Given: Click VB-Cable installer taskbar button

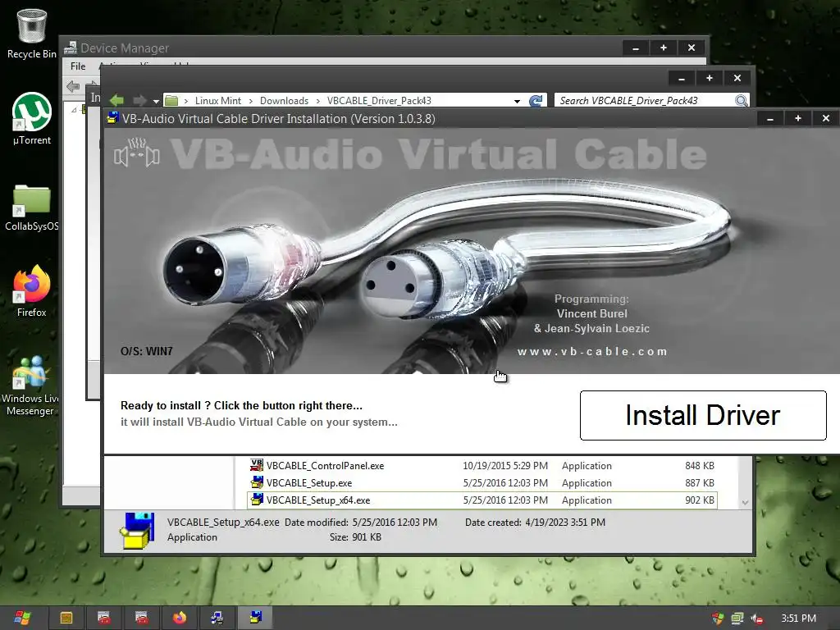Looking at the screenshot, I should pyautogui.click(x=256, y=617).
